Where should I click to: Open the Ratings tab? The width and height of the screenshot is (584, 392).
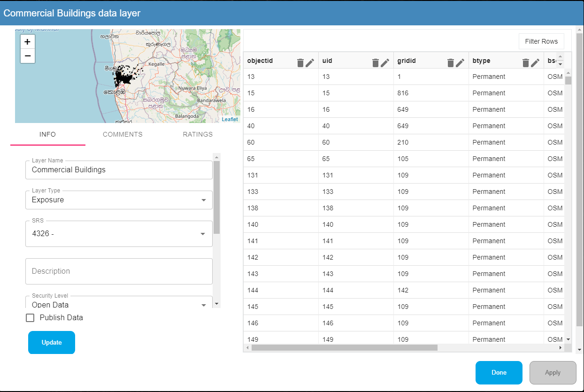tap(198, 134)
